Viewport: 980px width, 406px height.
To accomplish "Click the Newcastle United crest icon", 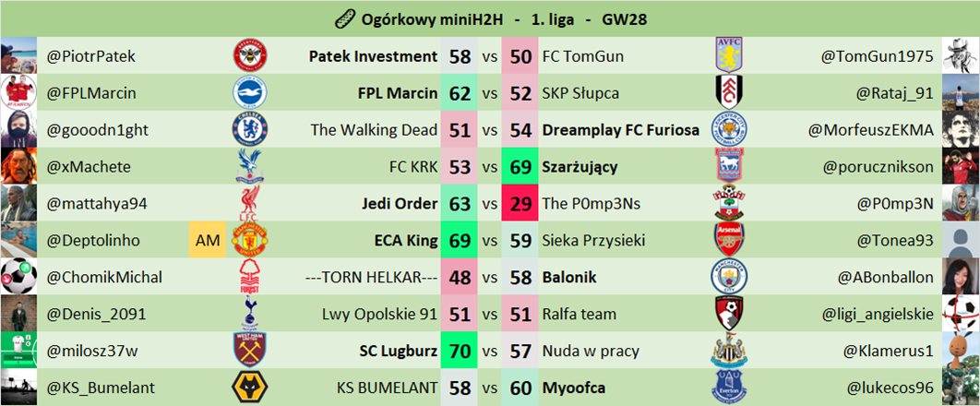I will pyautogui.click(x=729, y=352).
